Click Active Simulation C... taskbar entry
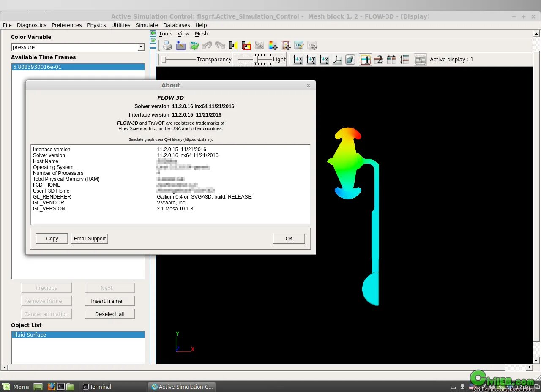Image resolution: width=541 pixels, height=392 pixels. click(182, 387)
